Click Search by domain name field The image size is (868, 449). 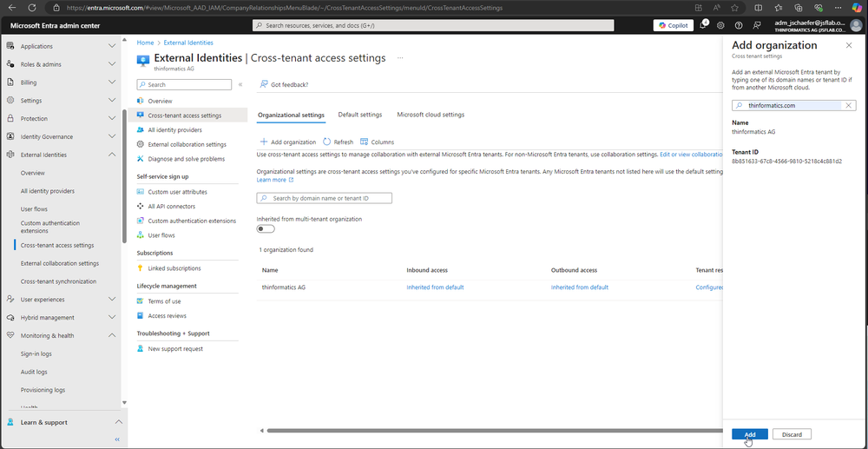[325, 198]
